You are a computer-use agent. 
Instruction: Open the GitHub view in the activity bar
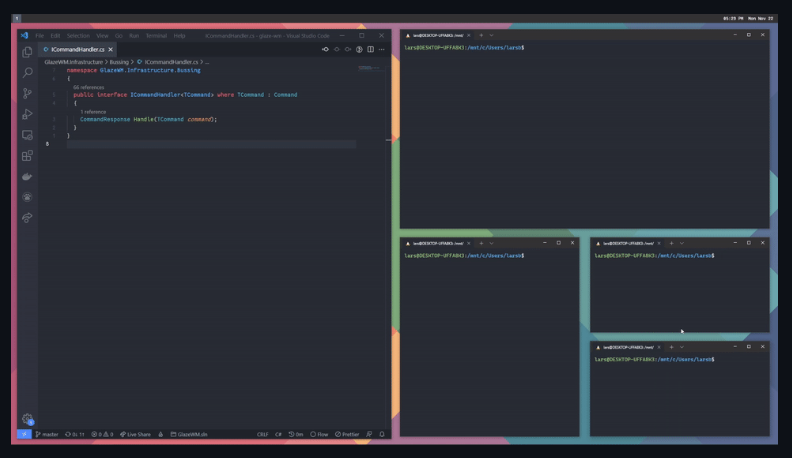pyautogui.click(x=27, y=197)
